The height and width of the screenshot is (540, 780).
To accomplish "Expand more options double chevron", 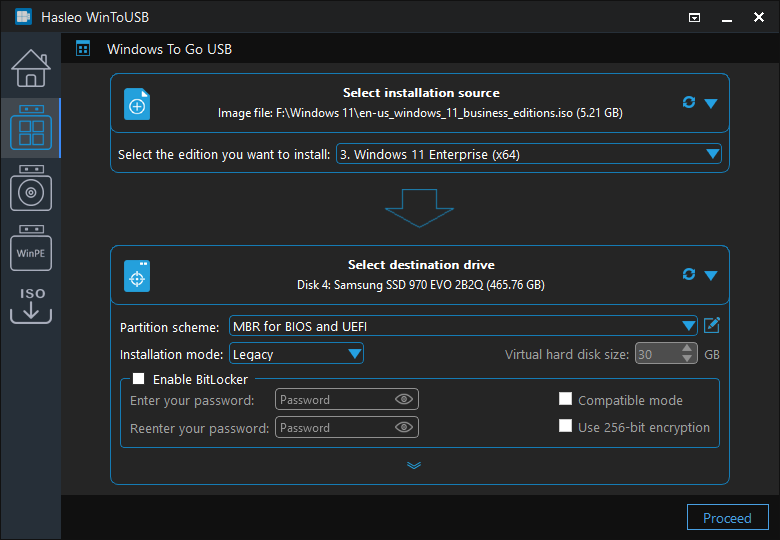I will pyautogui.click(x=414, y=465).
